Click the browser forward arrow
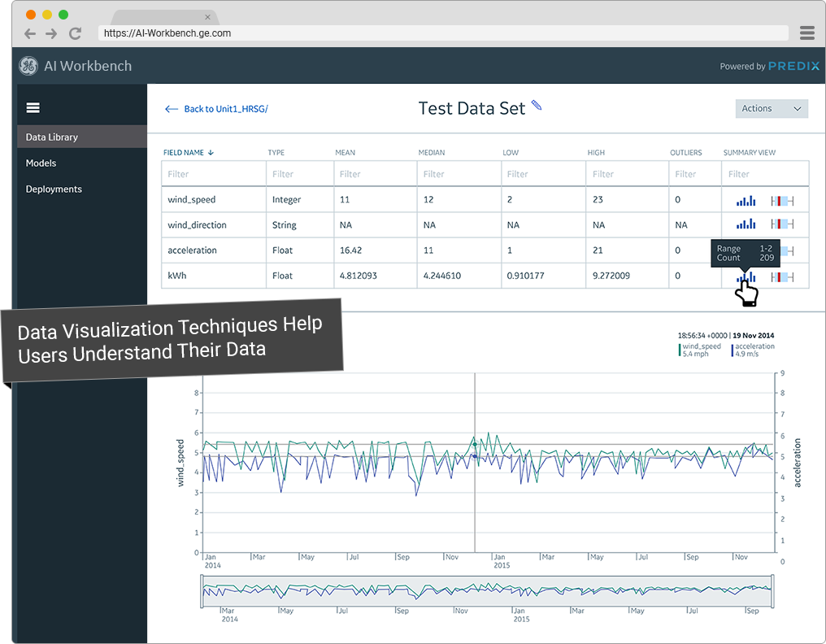The height and width of the screenshot is (644, 826). tap(51, 33)
